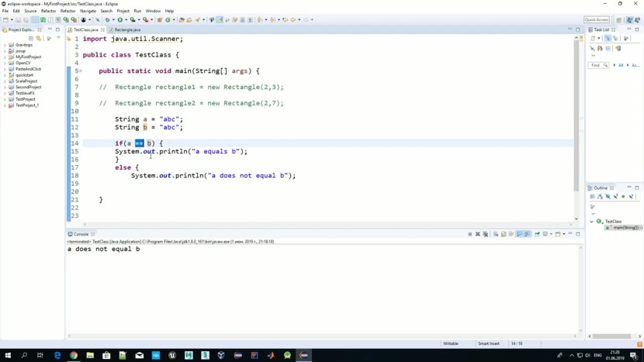Click the New Java Class icon
This screenshot has width=644, height=362.
click(x=168, y=19)
